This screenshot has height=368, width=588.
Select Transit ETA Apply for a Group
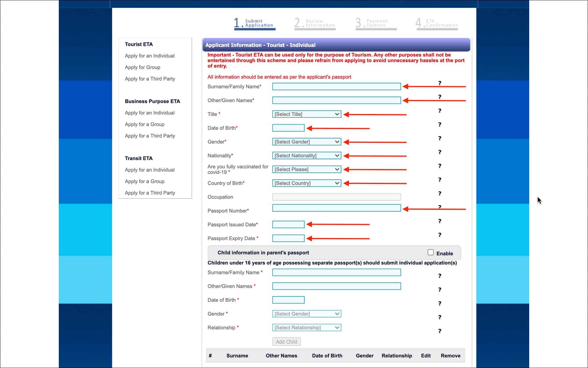click(x=145, y=182)
